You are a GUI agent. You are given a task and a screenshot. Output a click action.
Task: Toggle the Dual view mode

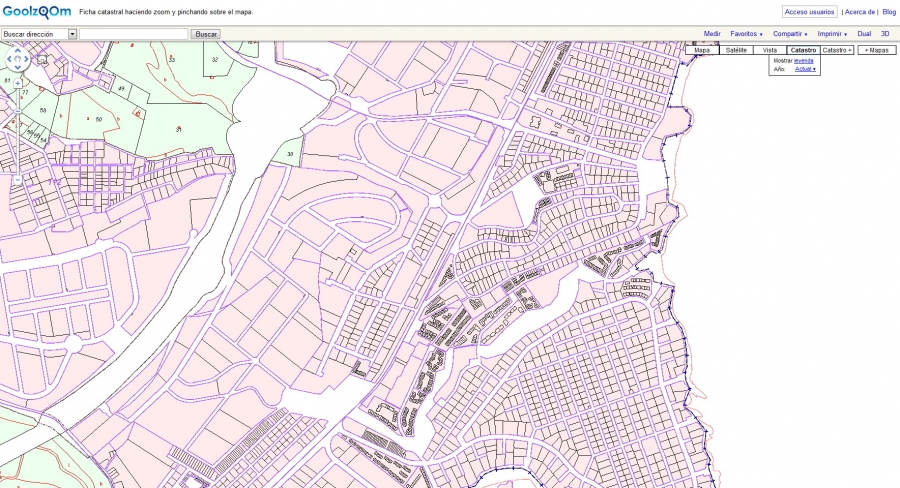[864, 34]
